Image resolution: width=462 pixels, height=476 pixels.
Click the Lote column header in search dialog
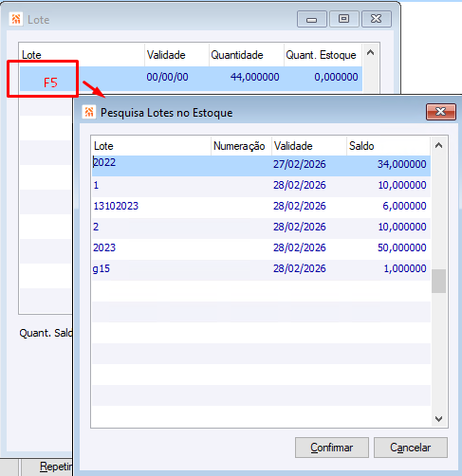click(151, 146)
